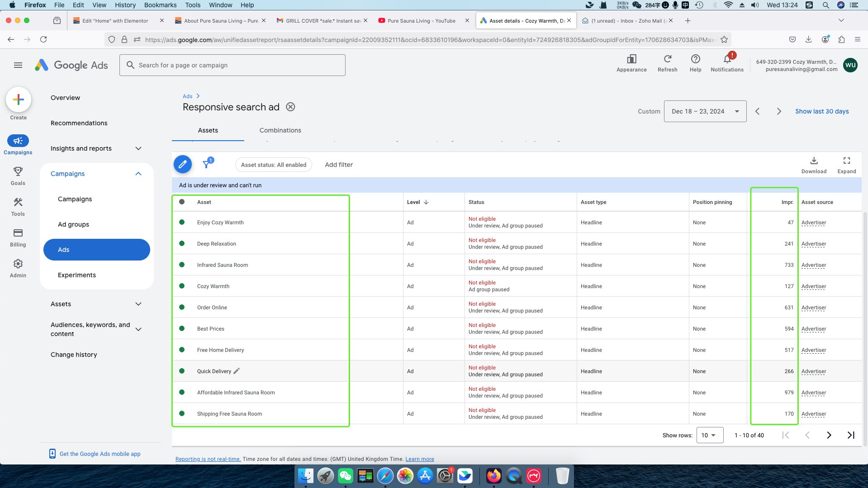Switch to the Combinations tab
Screen dimensions: 868x488
280,130
